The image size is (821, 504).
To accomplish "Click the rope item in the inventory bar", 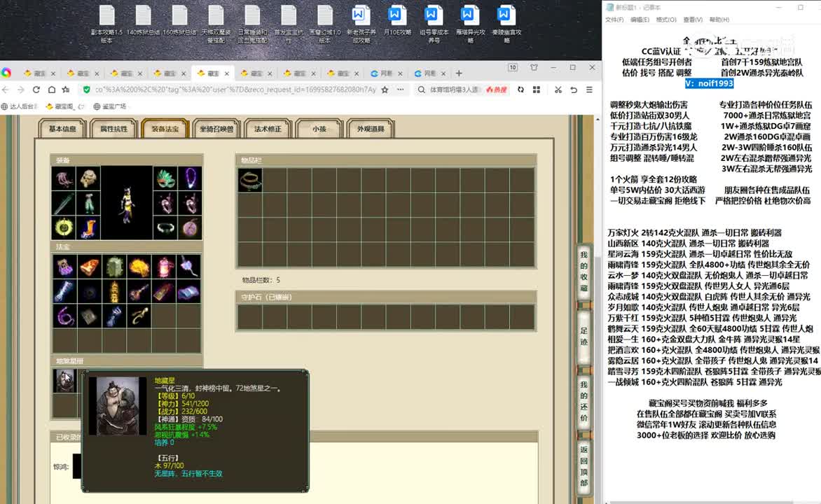I will coord(250,181).
